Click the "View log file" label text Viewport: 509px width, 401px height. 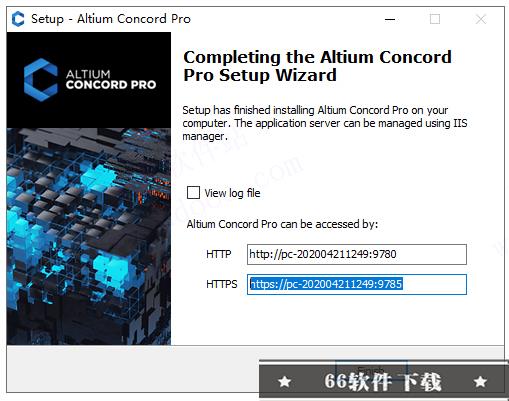point(232,193)
